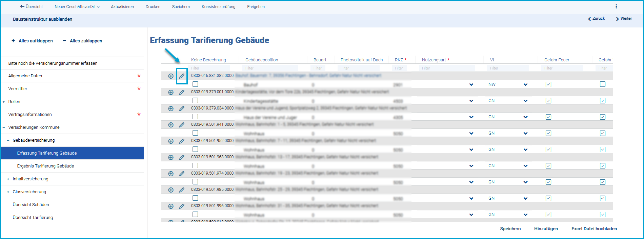The width and height of the screenshot is (644, 239).
Task: Open the Neuer Geschäftsvorfall menu
Action: point(77,7)
